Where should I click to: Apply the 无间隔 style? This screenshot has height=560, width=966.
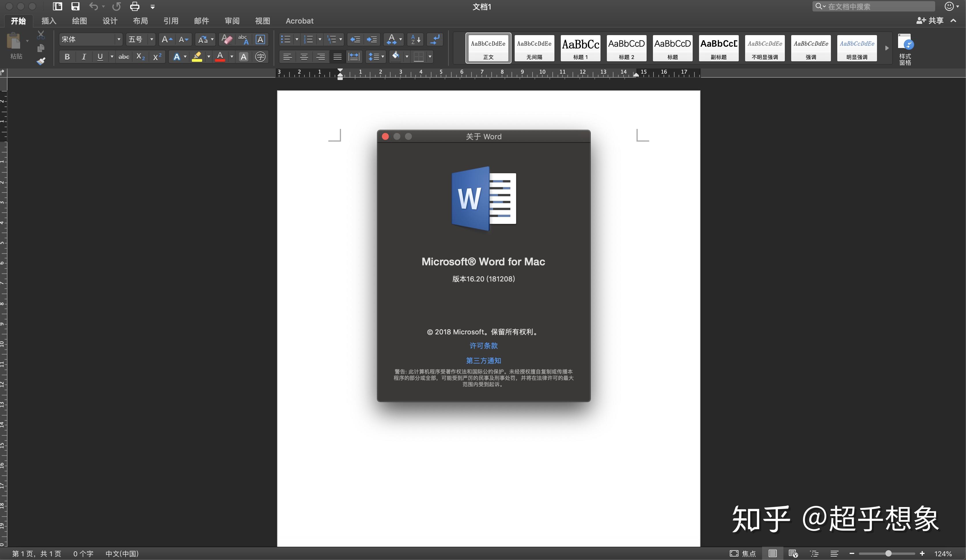point(534,48)
